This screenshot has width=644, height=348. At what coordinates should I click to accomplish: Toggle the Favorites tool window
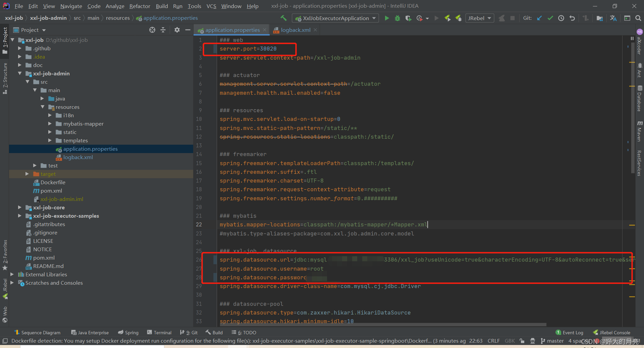5,255
